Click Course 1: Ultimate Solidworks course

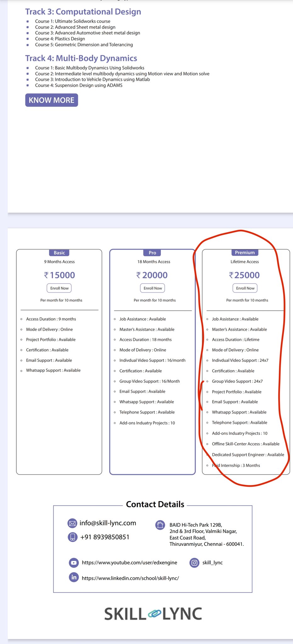tap(73, 21)
